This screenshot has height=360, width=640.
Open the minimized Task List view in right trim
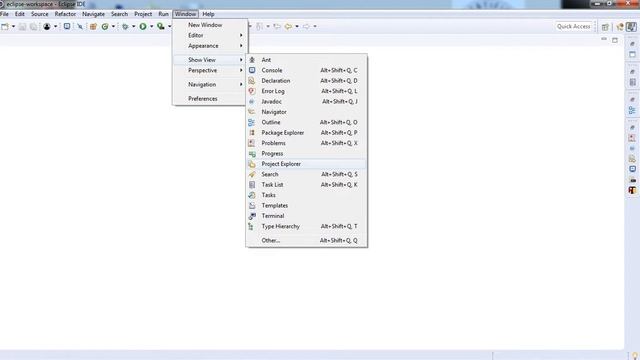(632, 82)
